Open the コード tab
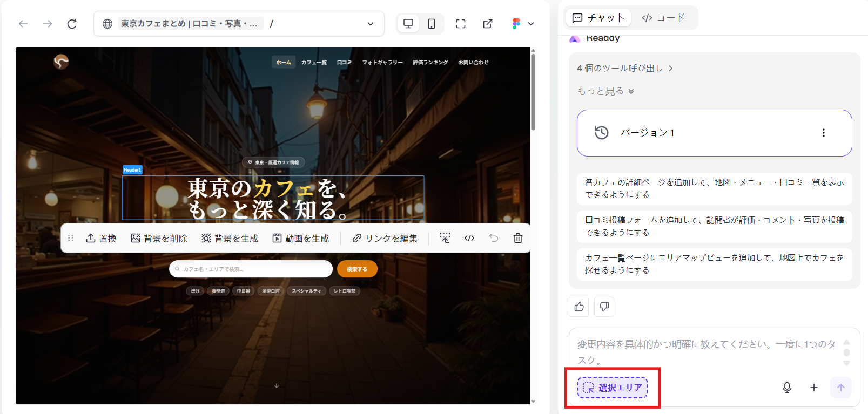 [663, 18]
